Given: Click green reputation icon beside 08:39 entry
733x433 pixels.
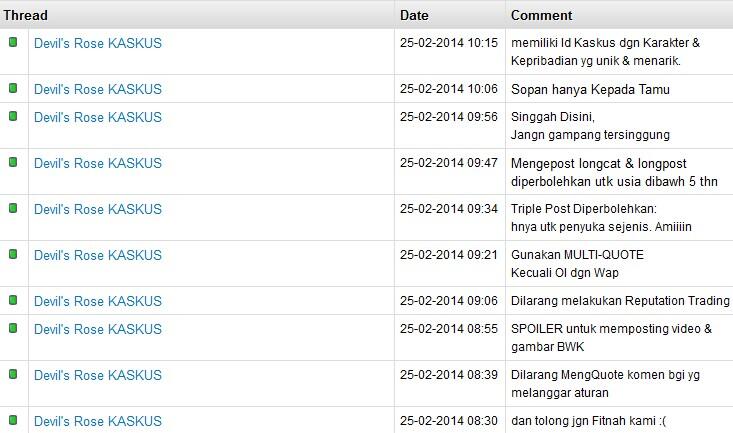Looking at the screenshot, I should [13, 374].
